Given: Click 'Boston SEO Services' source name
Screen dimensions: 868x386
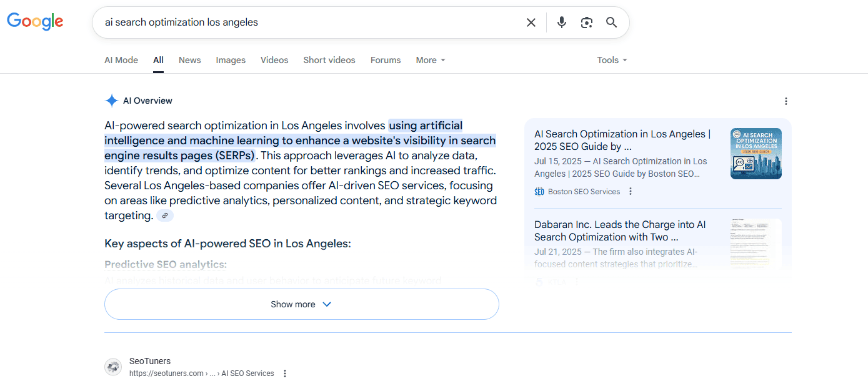Looking at the screenshot, I should pyautogui.click(x=584, y=192).
